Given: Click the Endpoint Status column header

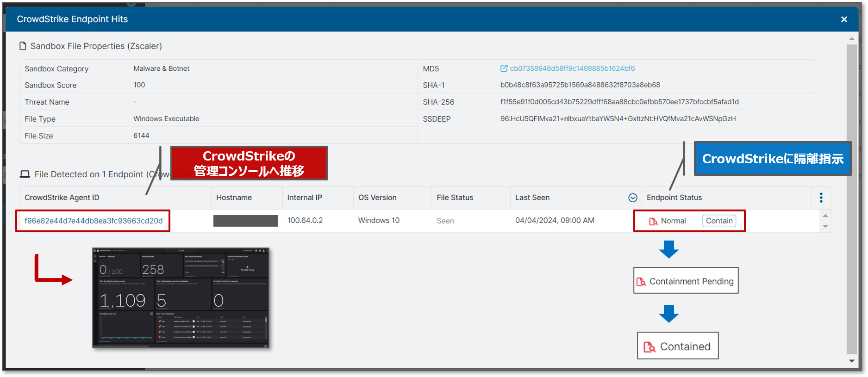Looking at the screenshot, I should (x=674, y=198).
